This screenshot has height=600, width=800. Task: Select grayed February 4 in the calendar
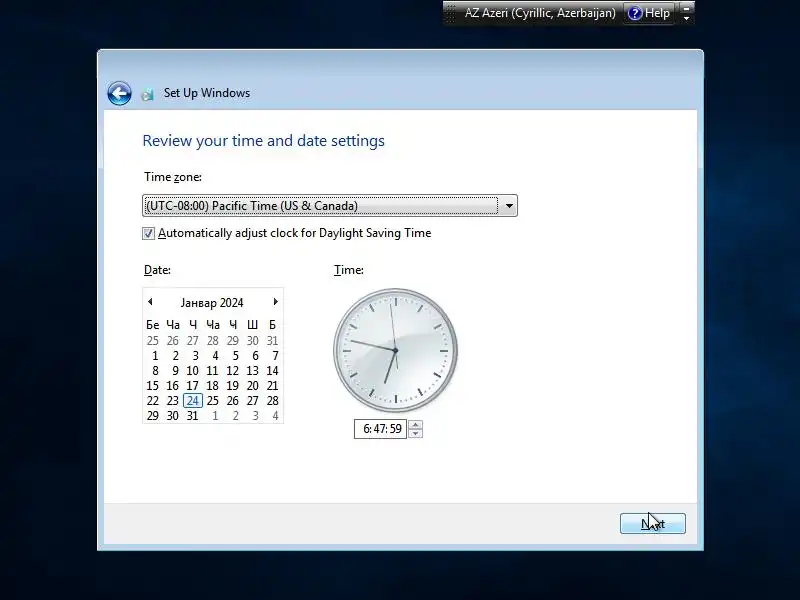[275, 416]
